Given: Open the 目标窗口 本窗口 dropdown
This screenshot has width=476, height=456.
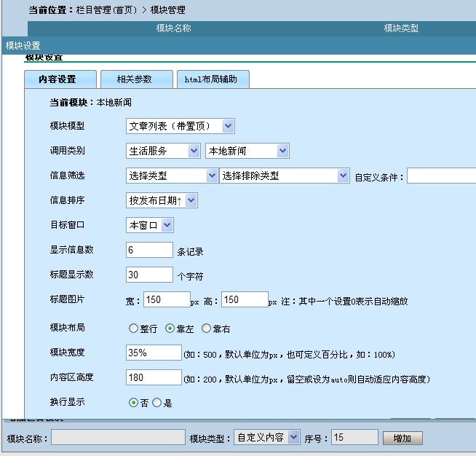Looking at the screenshot, I should pos(150,225).
